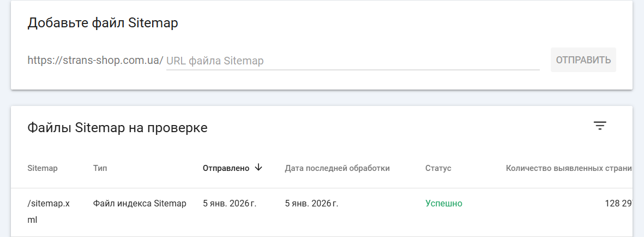
Task: Click the https://strans-shop.com.ua/ URL prefix
Action: (95, 61)
